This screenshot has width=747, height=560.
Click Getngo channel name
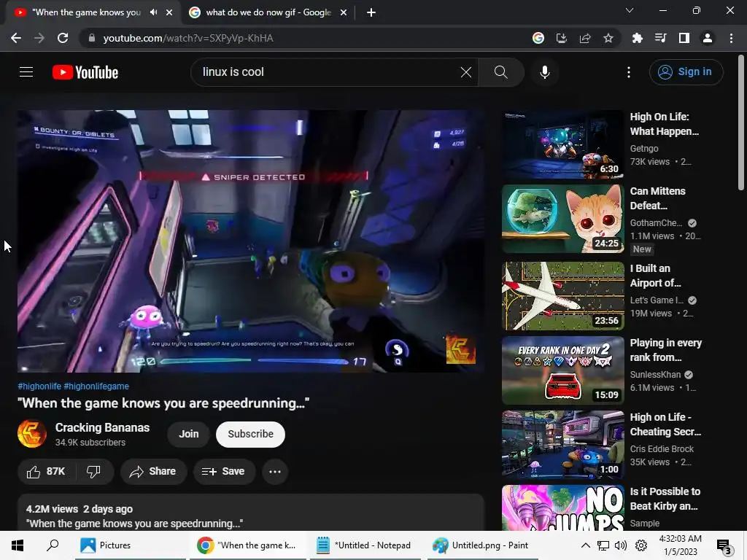(644, 149)
